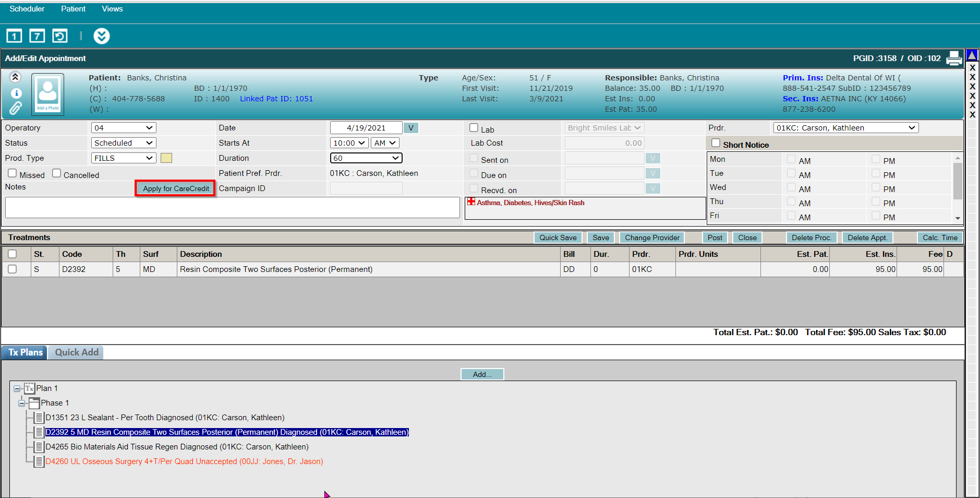Click the Calc. Time button
Screen dimensions: 980x498
point(940,238)
